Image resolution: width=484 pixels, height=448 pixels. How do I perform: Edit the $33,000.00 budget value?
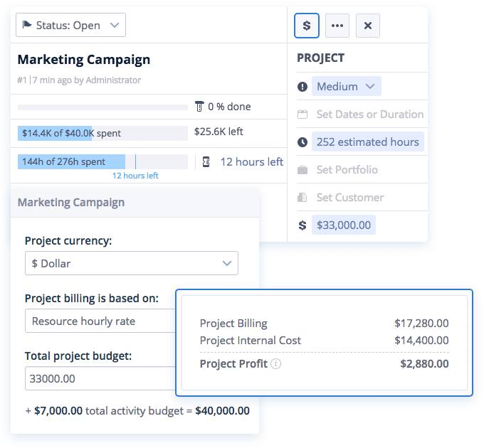click(x=344, y=225)
